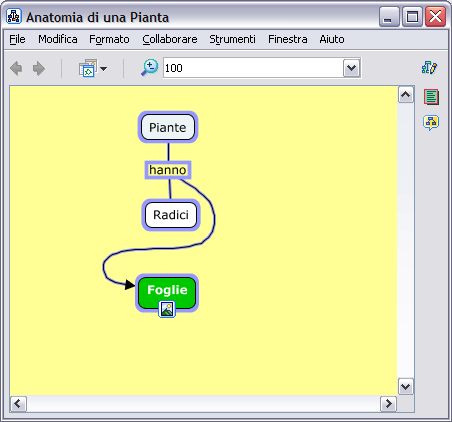This screenshot has width=452, height=422.
Task: Select the green Foglie concept node
Action: pyautogui.click(x=167, y=293)
